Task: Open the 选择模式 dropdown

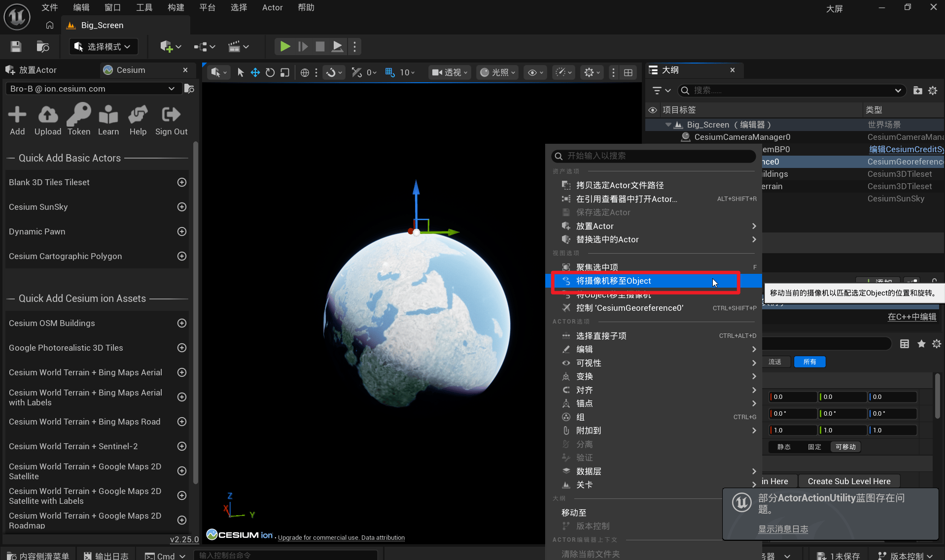Action: coord(103,47)
